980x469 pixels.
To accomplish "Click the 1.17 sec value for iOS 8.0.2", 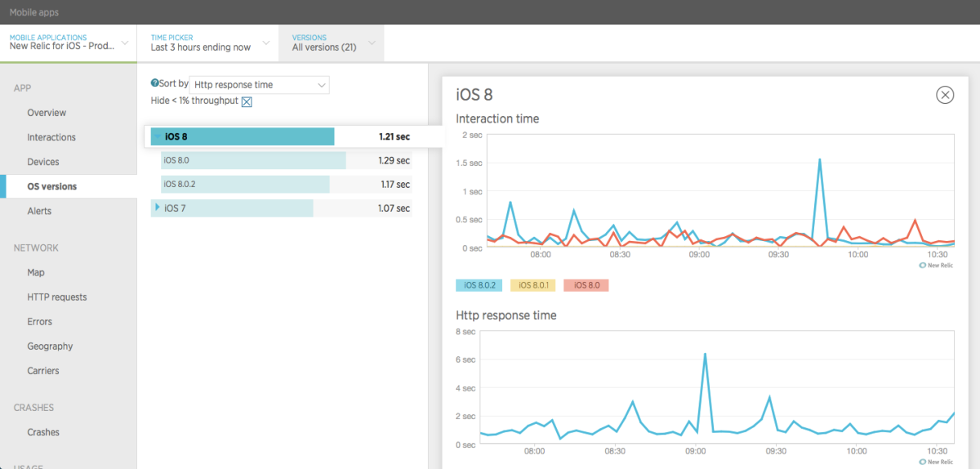I will tap(395, 185).
